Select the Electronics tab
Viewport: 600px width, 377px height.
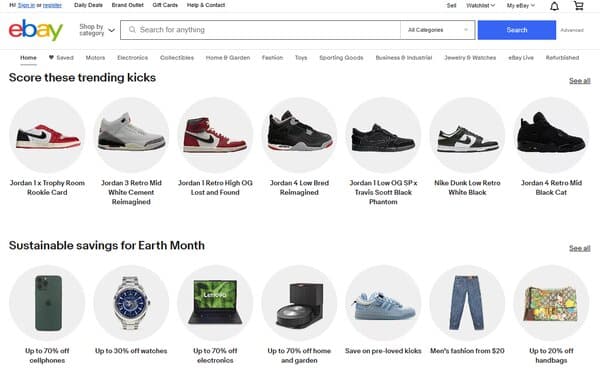click(x=132, y=58)
